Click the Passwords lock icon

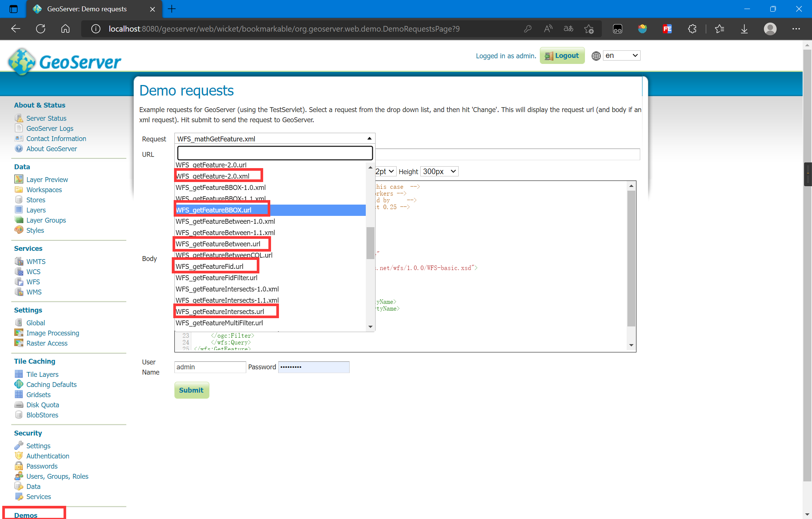(x=19, y=466)
